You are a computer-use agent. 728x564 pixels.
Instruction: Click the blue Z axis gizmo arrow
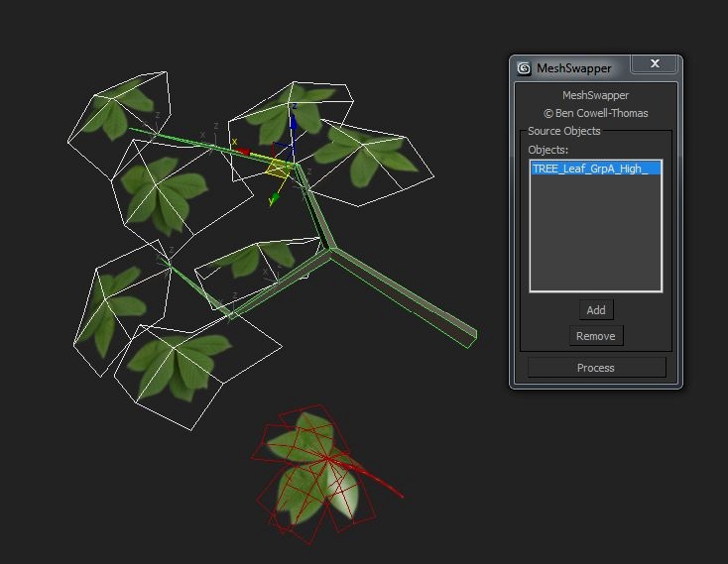tap(293, 122)
